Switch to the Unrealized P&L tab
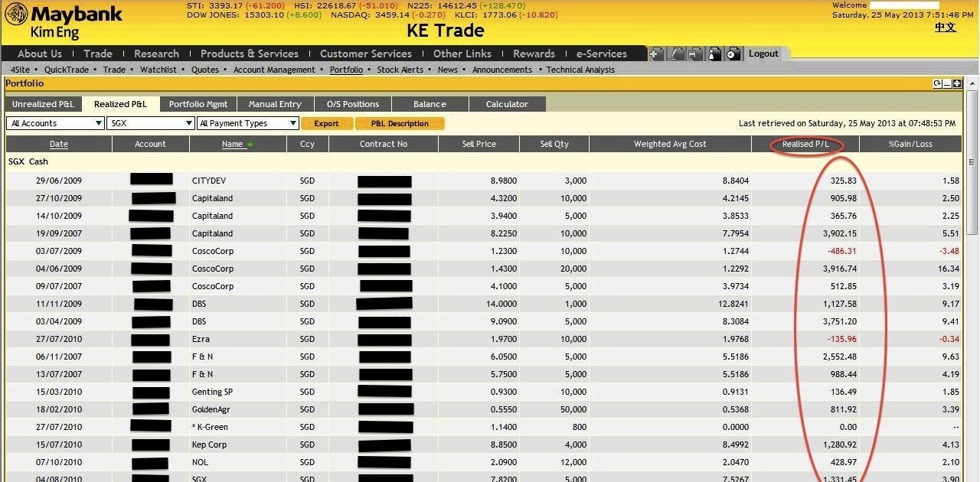 click(43, 104)
